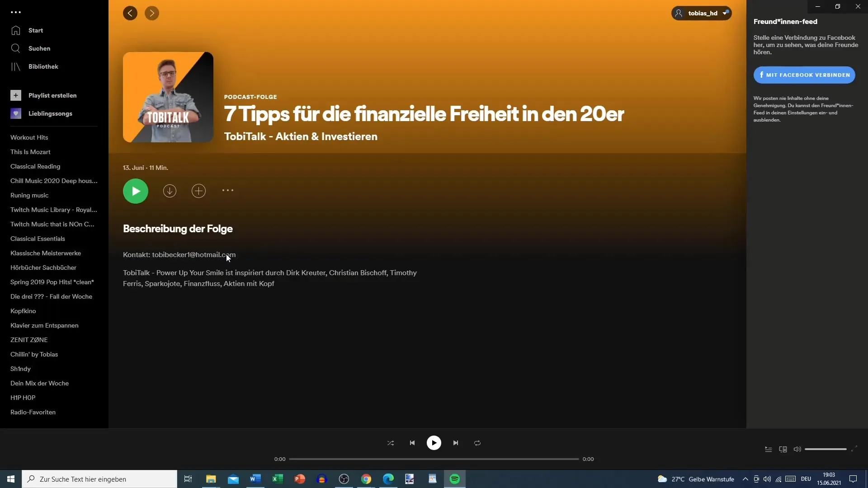Open Chill Music 2020 Deep house playlist
Viewport: 868px width, 488px height.
pos(54,181)
